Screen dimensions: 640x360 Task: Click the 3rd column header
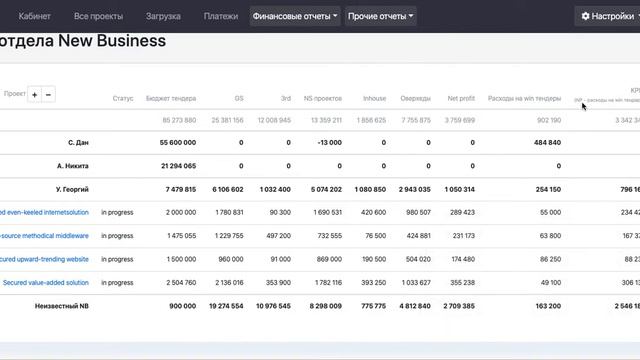286,98
